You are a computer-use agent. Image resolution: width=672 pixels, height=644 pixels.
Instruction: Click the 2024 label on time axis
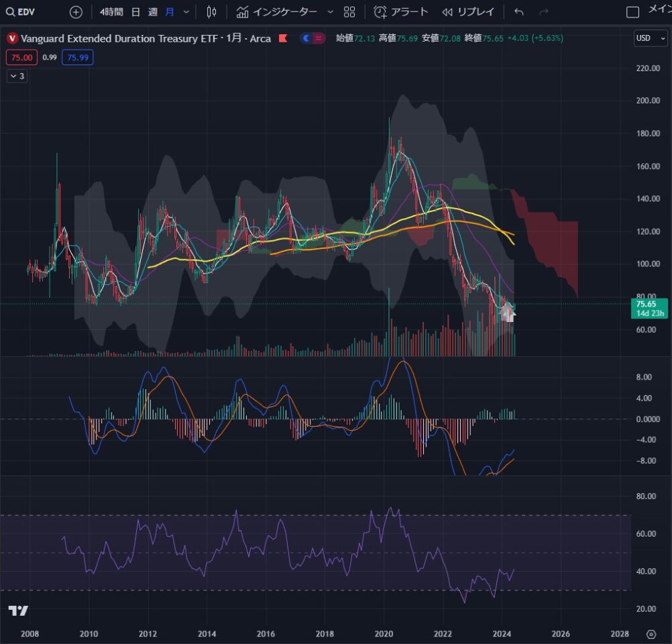pyautogui.click(x=502, y=634)
